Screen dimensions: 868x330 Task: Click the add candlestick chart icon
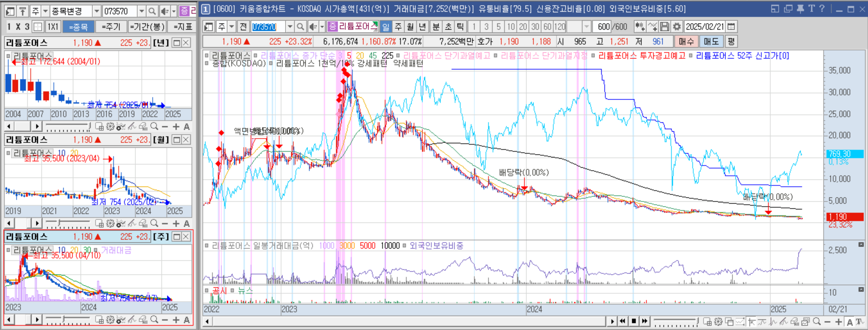(x=640, y=27)
